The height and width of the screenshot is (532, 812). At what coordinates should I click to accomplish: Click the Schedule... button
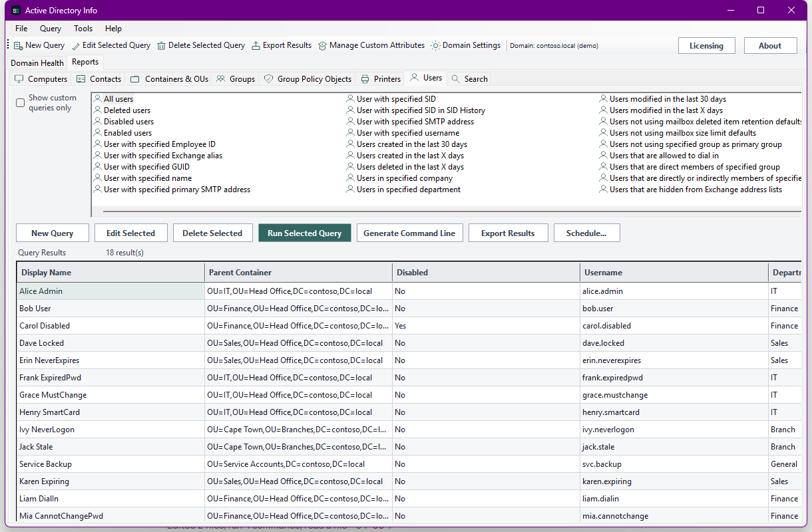click(586, 233)
